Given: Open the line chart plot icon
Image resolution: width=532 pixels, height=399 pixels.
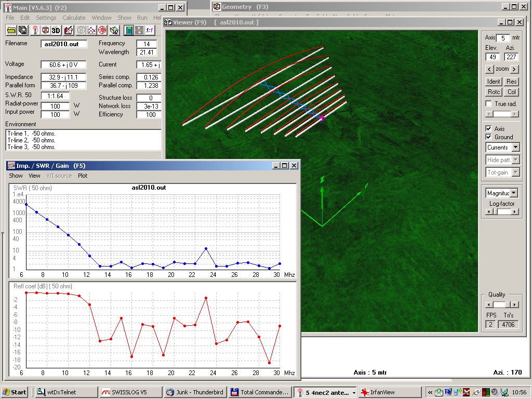Looking at the screenshot, I should (x=91, y=30).
